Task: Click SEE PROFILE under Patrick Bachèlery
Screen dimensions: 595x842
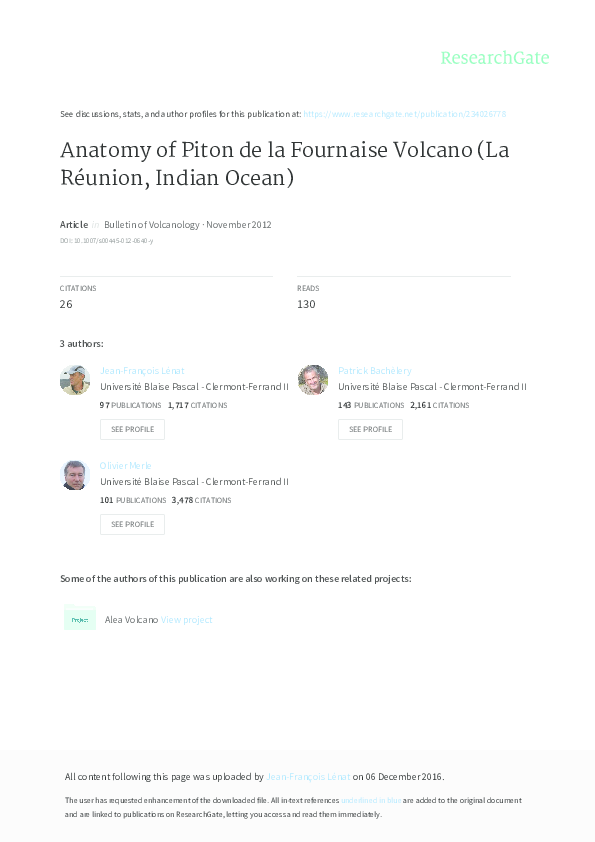Action: coord(370,429)
